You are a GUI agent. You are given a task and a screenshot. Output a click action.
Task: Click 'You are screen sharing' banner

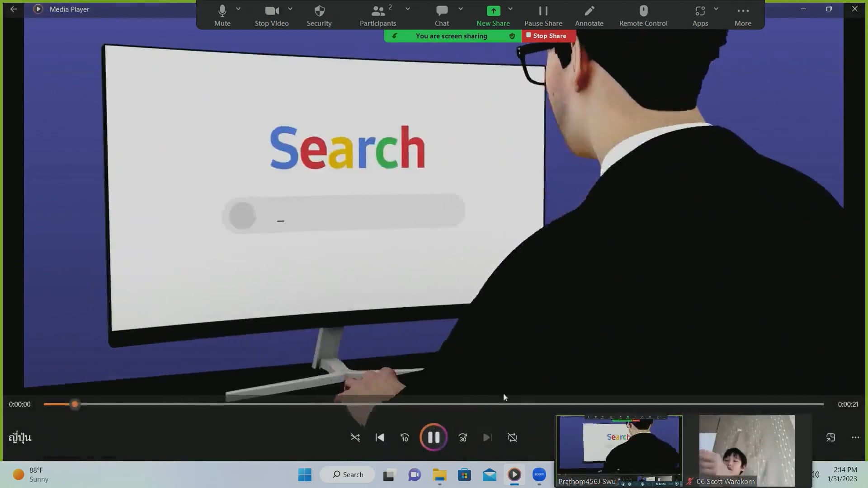click(451, 36)
